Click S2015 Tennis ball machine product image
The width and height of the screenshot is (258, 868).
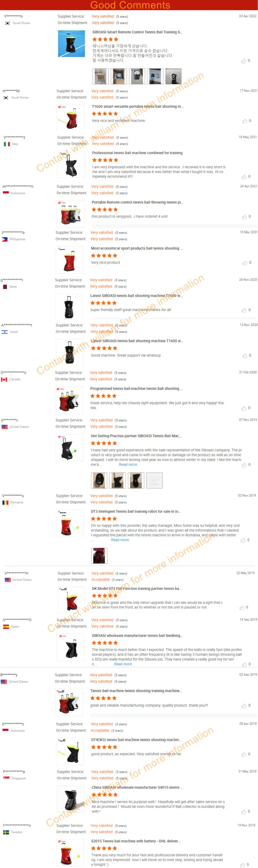70,852
